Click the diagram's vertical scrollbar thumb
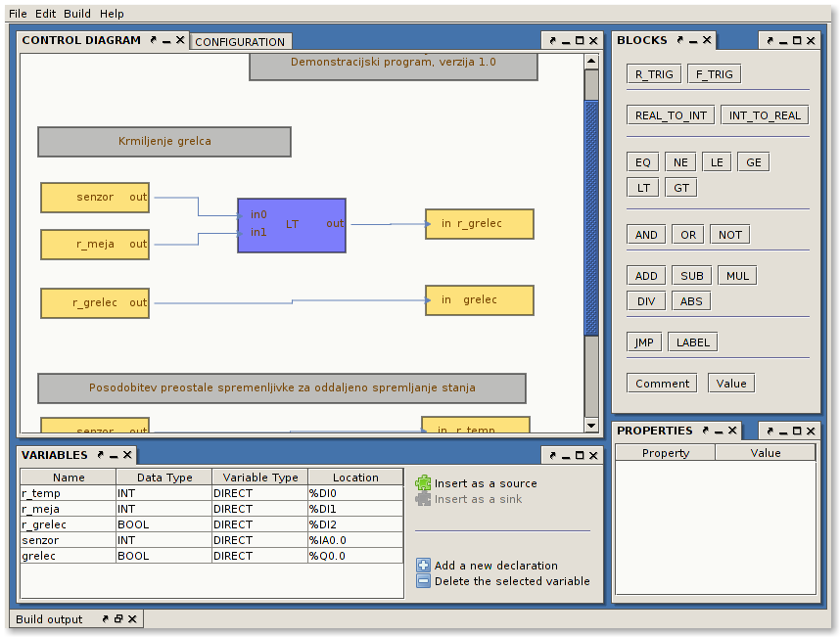 click(x=591, y=215)
